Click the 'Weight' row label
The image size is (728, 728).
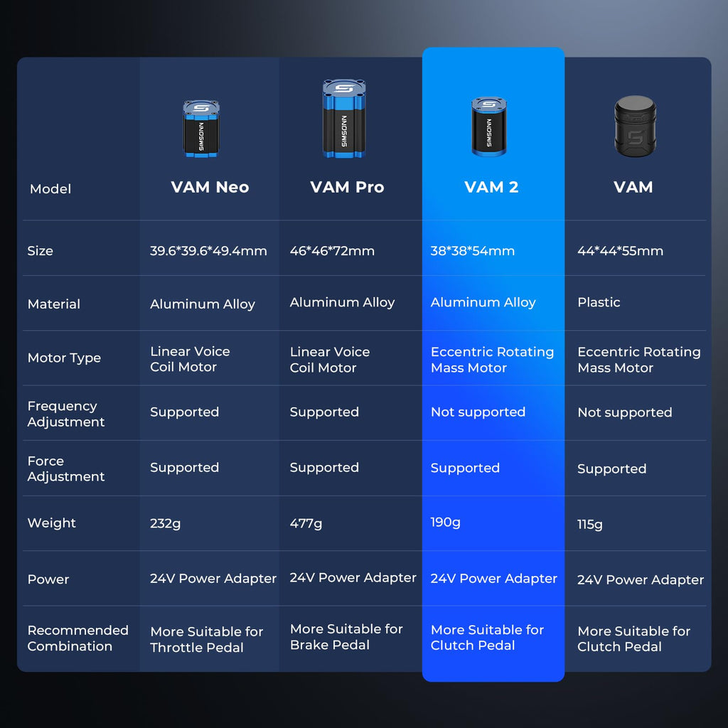click(x=51, y=523)
